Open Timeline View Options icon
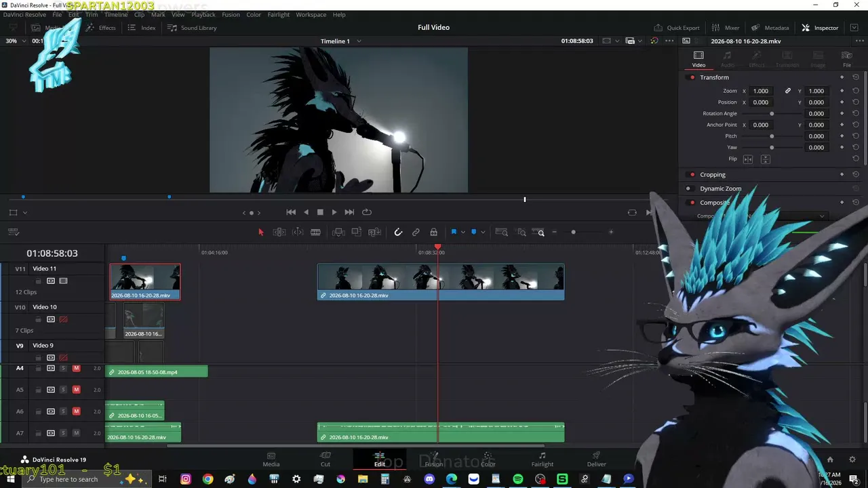Image resolution: width=868 pixels, height=488 pixels. pos(13,232)
